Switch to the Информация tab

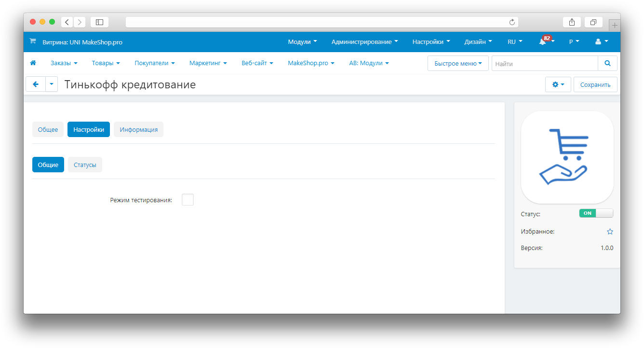tap(139, 129)
